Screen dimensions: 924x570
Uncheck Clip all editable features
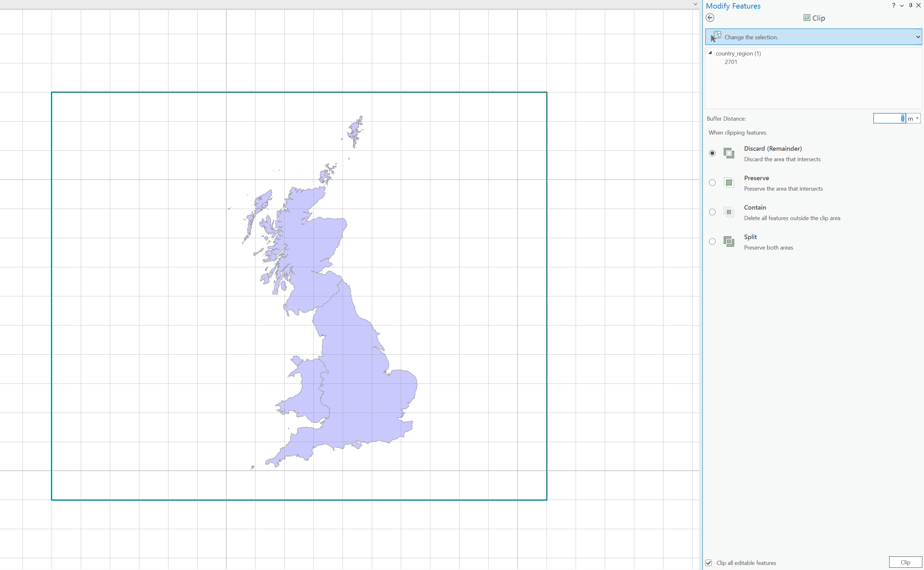pos(709,563)
